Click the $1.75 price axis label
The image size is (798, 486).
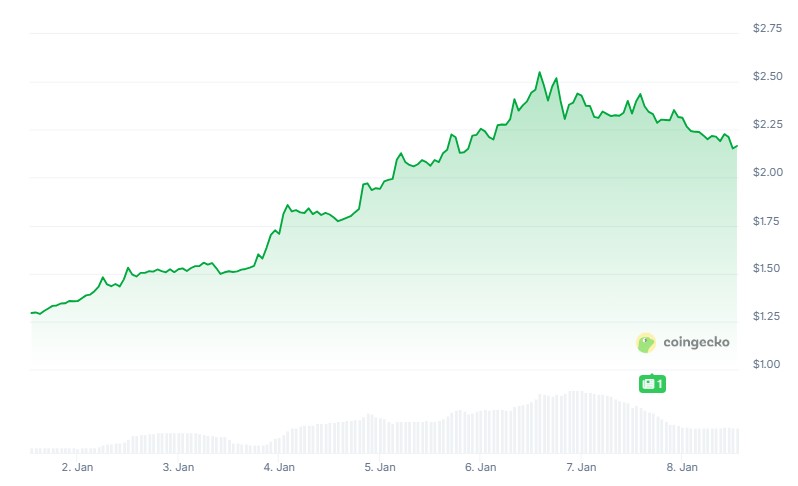pos(768,221)
